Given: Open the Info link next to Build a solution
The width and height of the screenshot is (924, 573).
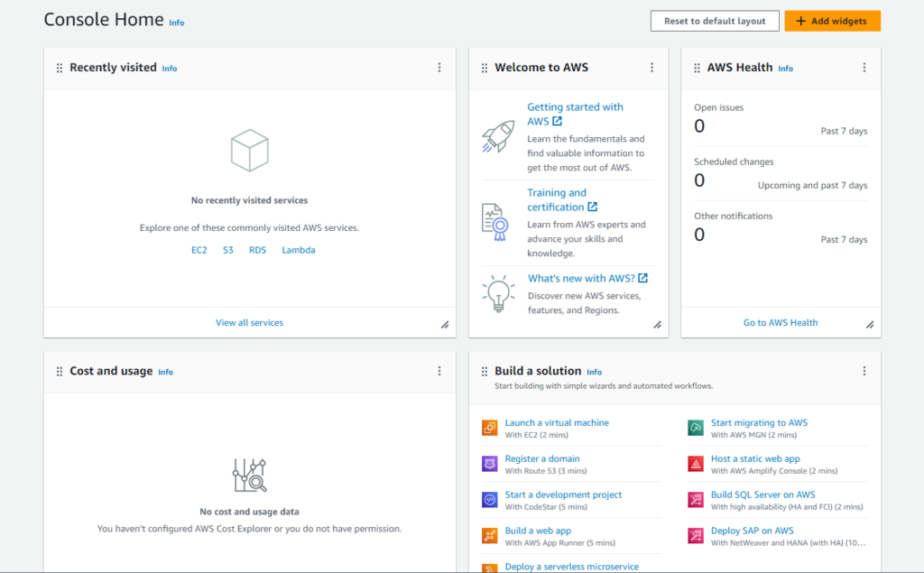Looking at the screenshot, I should (594, 372).
